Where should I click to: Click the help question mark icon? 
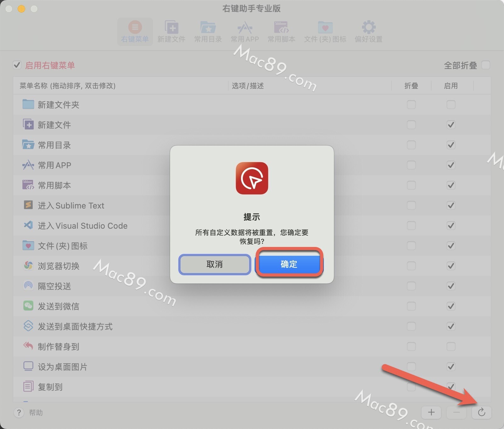19,413
